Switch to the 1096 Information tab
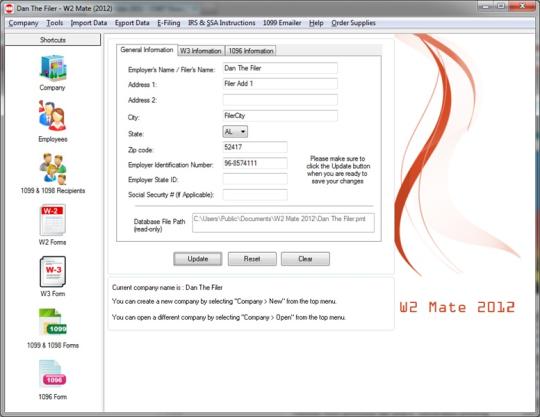 click(x=251, y=51)
